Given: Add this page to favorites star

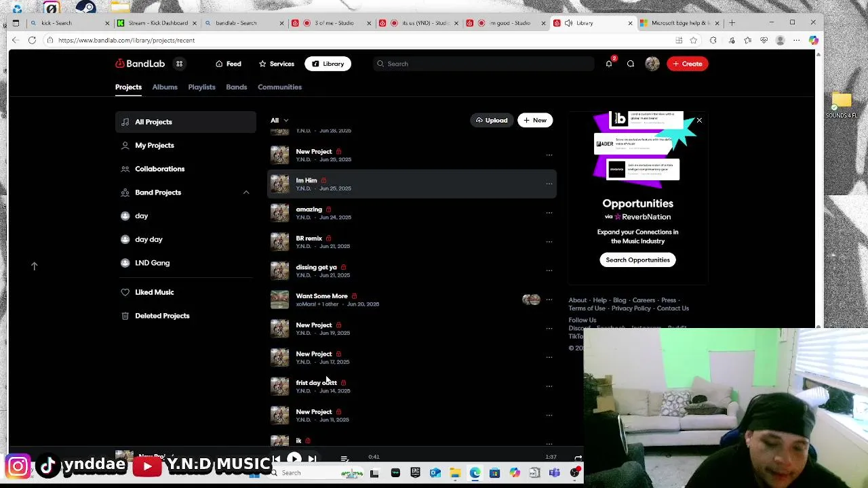Looking at the screenshot, I should click(694, 40).
